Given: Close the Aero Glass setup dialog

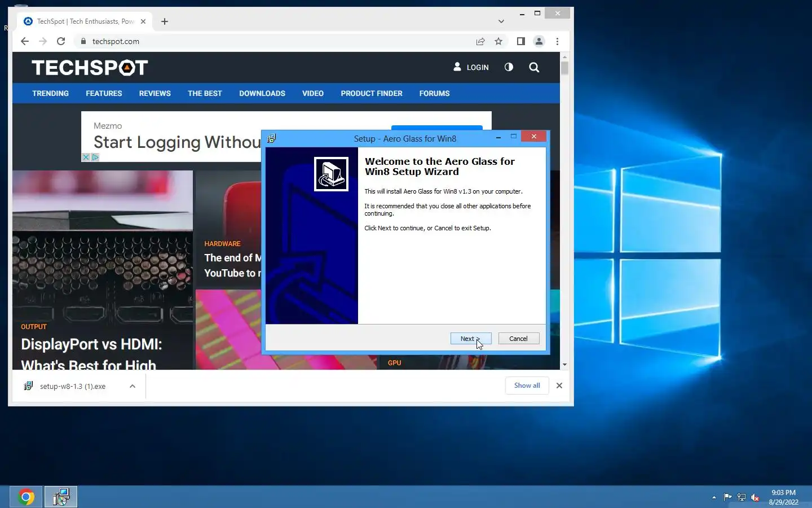Looking at the screenshot, I should (534, 137).
